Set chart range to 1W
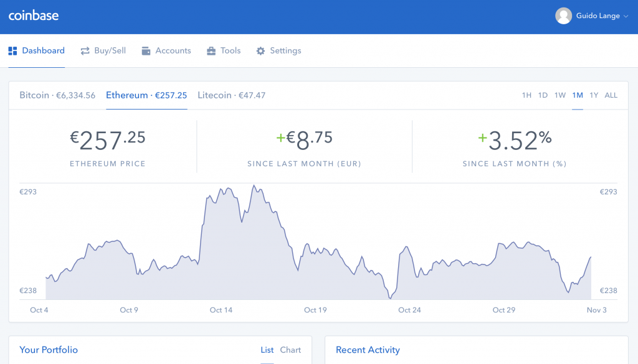The height and width of the screenshot is (364, 638). [x=560, y=95]
